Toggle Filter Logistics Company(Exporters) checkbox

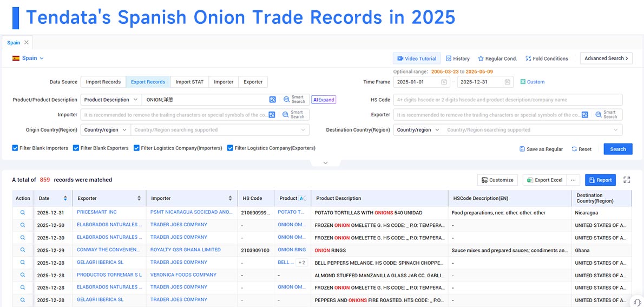coord(230,148)
